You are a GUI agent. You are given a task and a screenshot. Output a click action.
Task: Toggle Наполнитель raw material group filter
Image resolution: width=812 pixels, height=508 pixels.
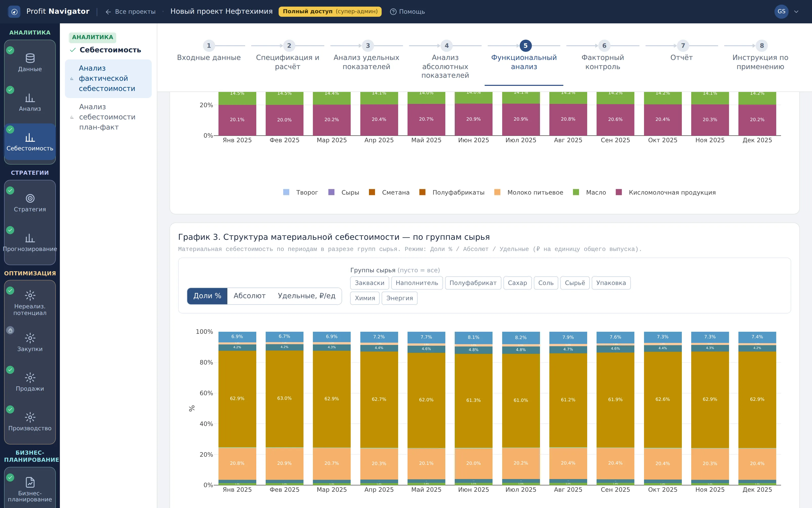pos(417,283)
